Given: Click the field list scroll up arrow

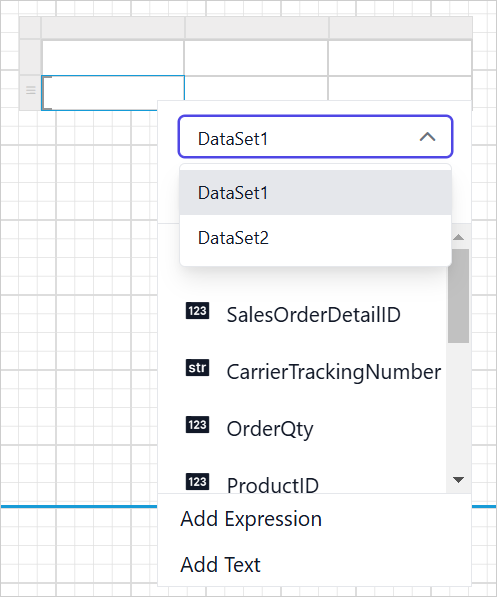Looking at the screenshot, I should [459, 237].
